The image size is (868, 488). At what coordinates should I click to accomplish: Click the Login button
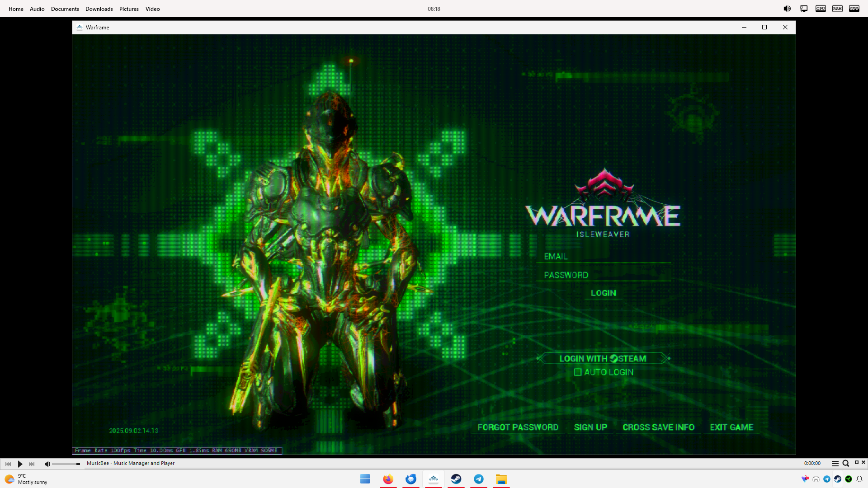[x=603, y=293]
